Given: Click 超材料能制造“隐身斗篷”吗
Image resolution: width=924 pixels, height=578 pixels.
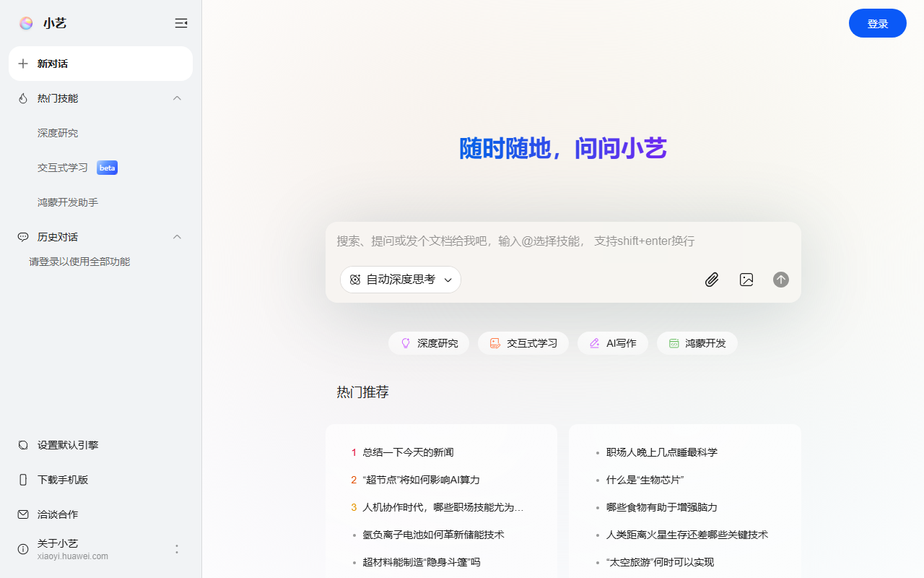Looking at the screenshot, I should pyautogui.click(x=422, y=562).
